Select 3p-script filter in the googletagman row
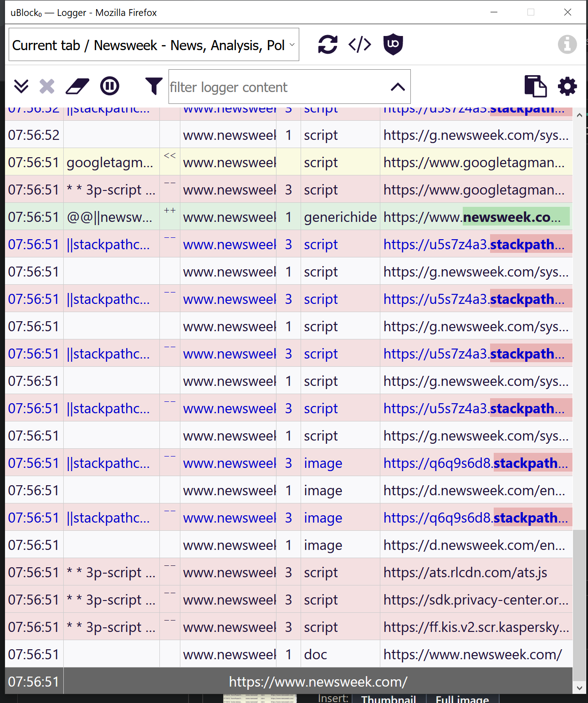The width and height of the screenshot is (588, 703). 111,190
